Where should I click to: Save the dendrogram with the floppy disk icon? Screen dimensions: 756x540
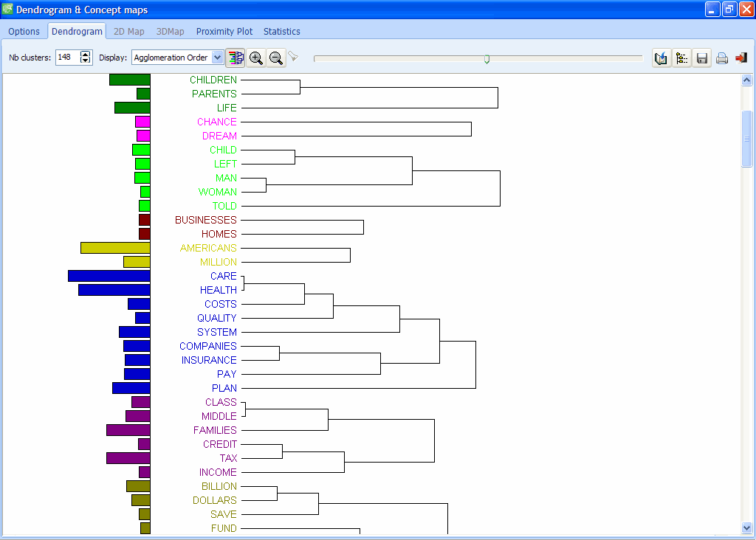pyautogui.click(x=702, y=58)
